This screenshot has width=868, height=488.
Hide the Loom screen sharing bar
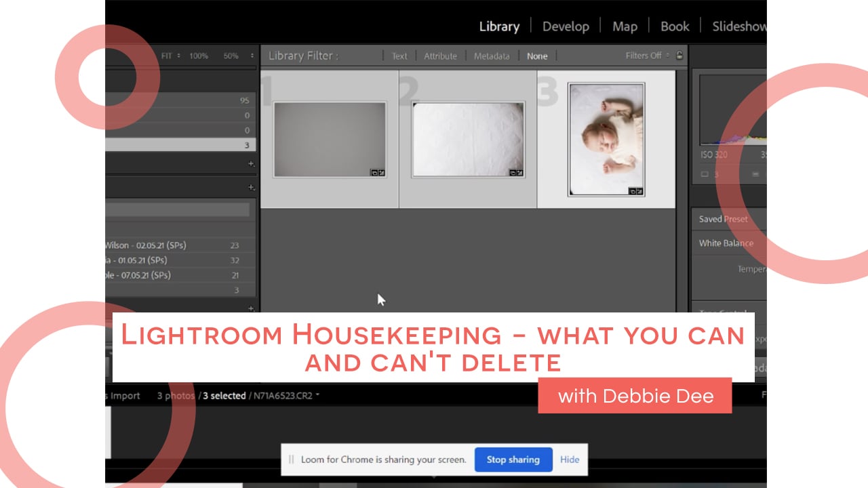click(570, 460)
